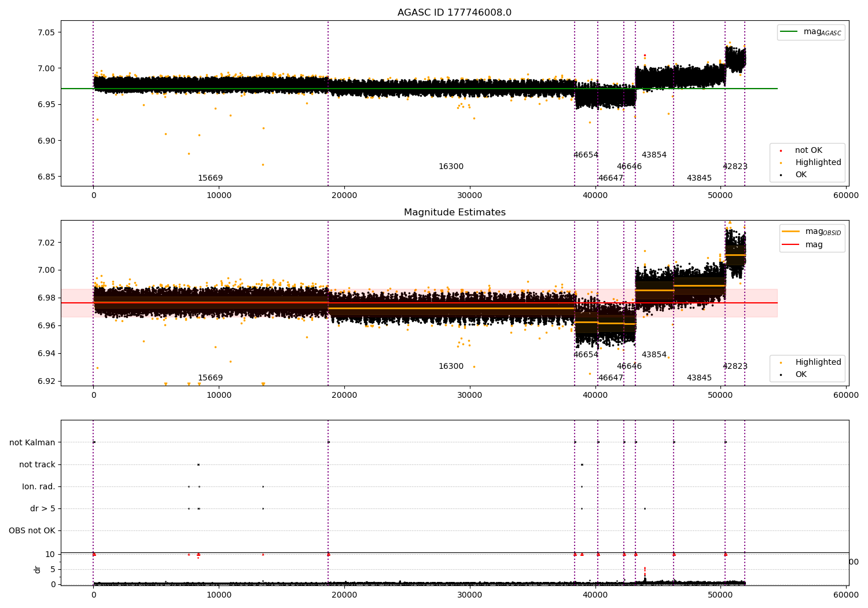Click the red 'not OK' legend marker
Viewport: 868px width, 608px height.
click(x=781, y=151)
